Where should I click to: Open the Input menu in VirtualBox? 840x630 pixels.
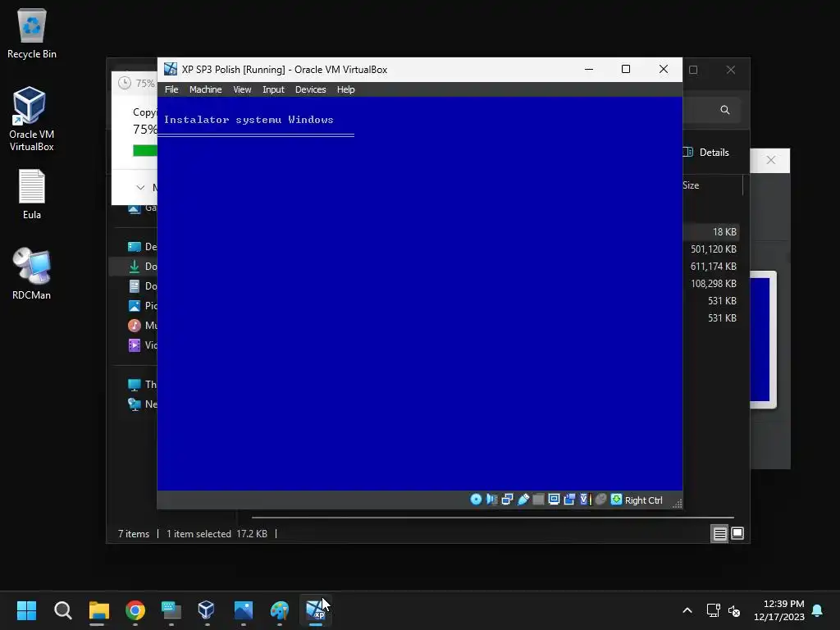273,89
